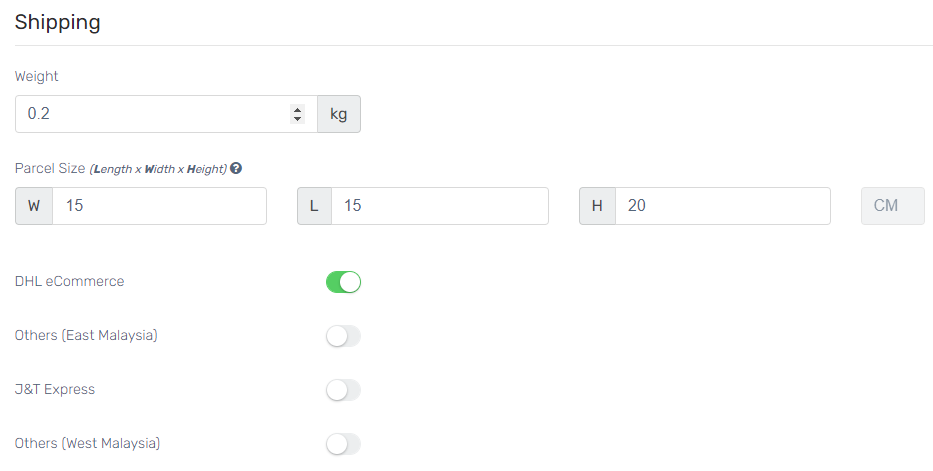The image size is (933, 471).
Task: Click the L prefix label of length
Action: [x=314, y=206]
